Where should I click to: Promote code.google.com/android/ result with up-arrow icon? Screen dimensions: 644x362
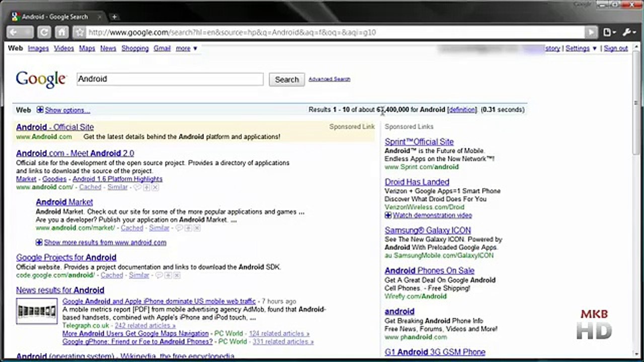coord(168,275)
